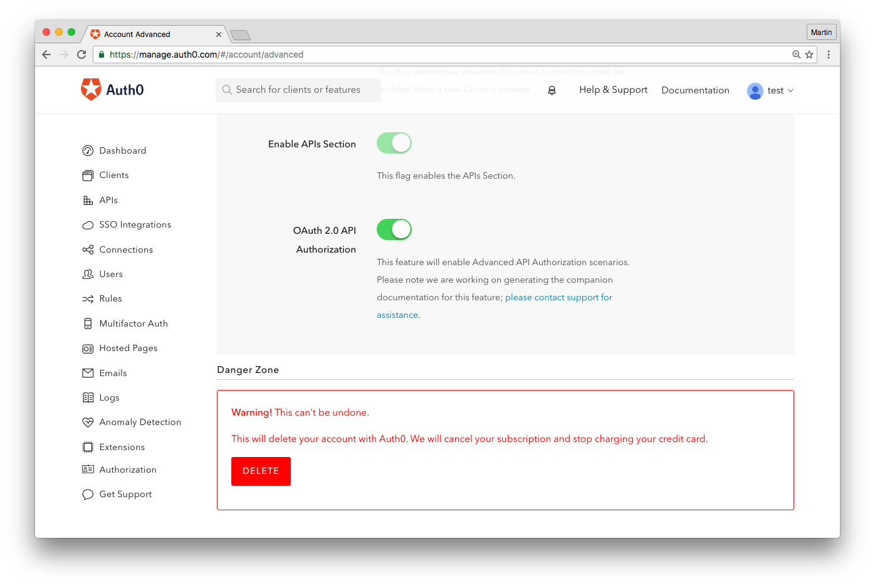Open Dashboard in sidebar menu

coord(123,150)
